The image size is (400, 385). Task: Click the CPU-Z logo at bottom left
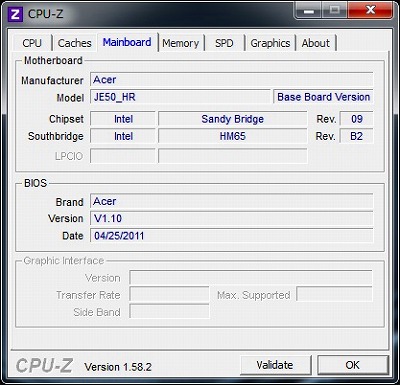[44, 365]
